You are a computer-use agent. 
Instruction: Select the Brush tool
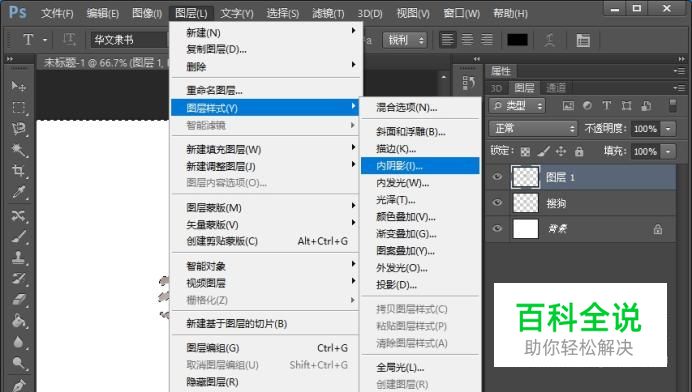tap(18, 237)
